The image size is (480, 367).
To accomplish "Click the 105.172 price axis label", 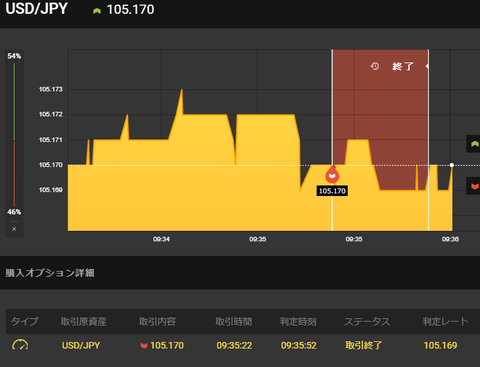I will pyautogui.click(x=51, y=114).
